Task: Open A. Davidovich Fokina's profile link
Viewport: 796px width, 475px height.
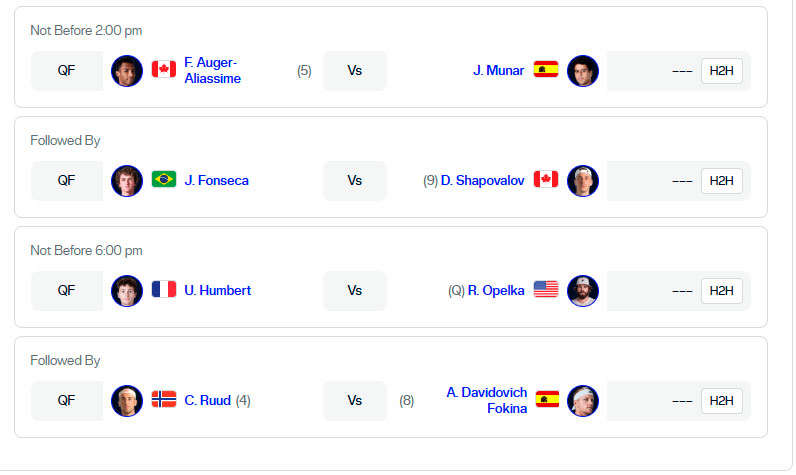Action: click(x=486, y=400)
